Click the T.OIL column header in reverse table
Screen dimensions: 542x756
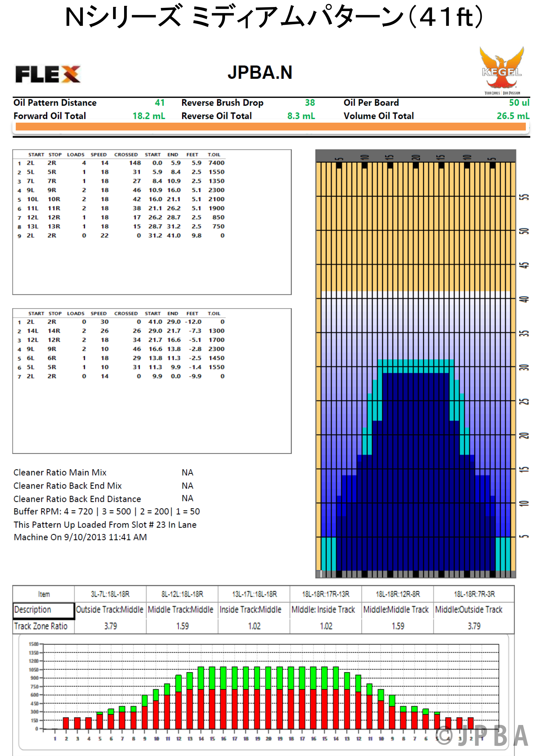[214, 314]
